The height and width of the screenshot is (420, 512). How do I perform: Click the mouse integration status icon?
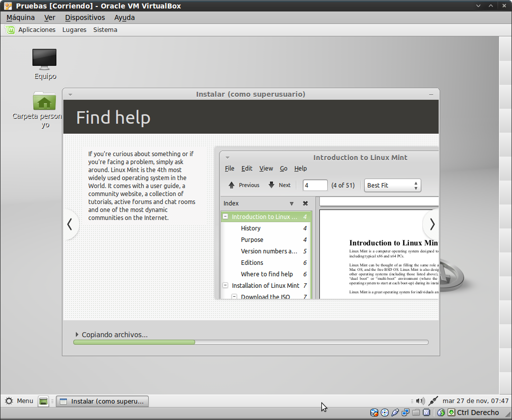(x=441, y=413)
